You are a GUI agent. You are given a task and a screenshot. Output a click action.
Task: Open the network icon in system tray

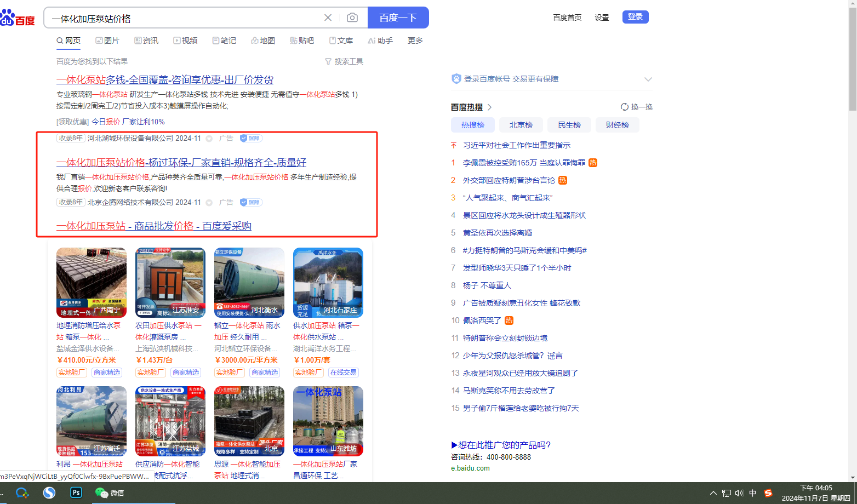727,493
